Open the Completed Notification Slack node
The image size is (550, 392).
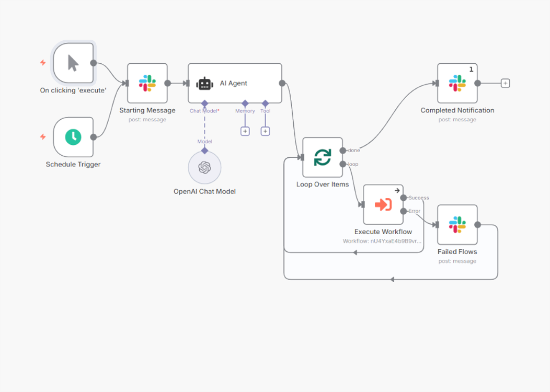tap(457, 83)
